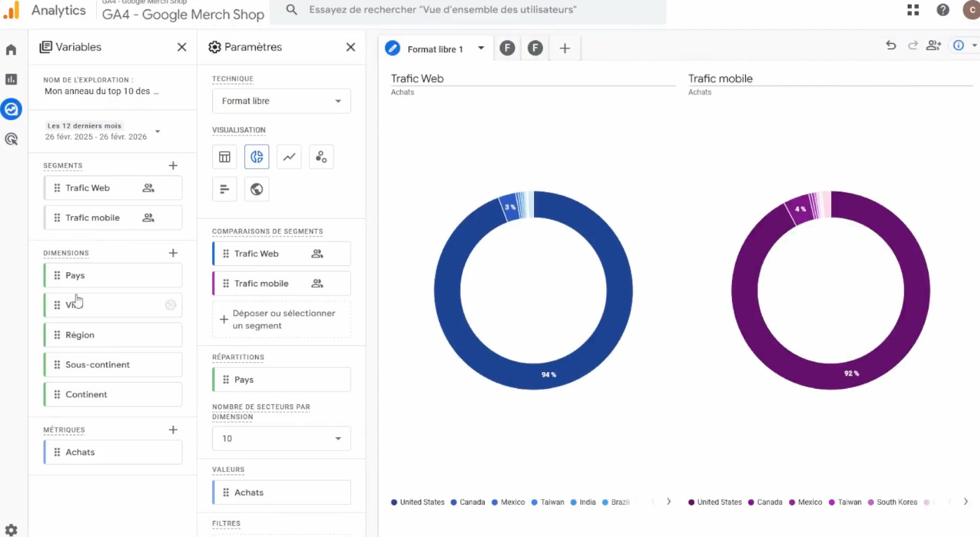980x537 pixels.
Task: Add a new exploration tab
Action: pos(565,48)
